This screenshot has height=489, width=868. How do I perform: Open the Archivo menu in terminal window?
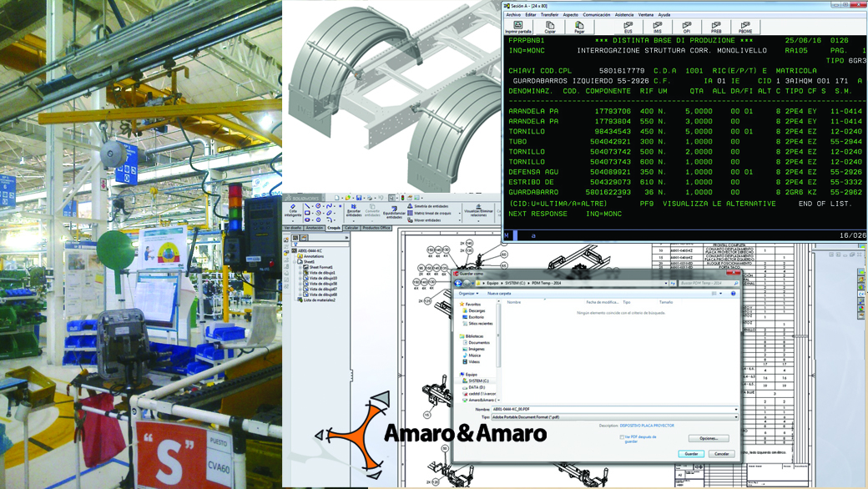(513, 14)
